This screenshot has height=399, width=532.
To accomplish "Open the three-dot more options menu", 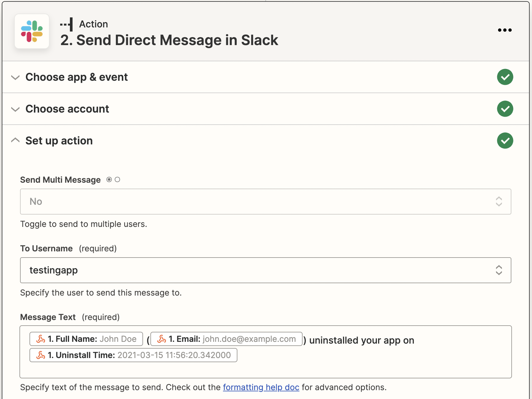I will click(x=505, y=30).
